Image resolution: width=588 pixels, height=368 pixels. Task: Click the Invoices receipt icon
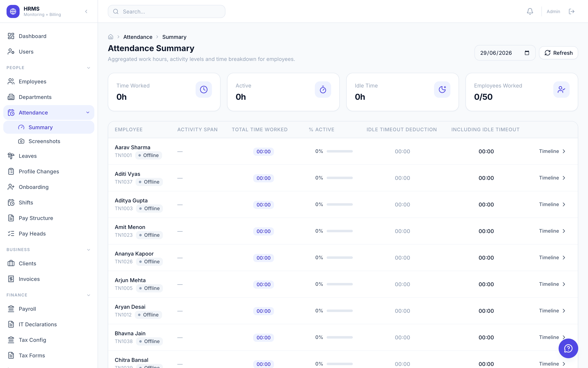[x=11, y=279]
